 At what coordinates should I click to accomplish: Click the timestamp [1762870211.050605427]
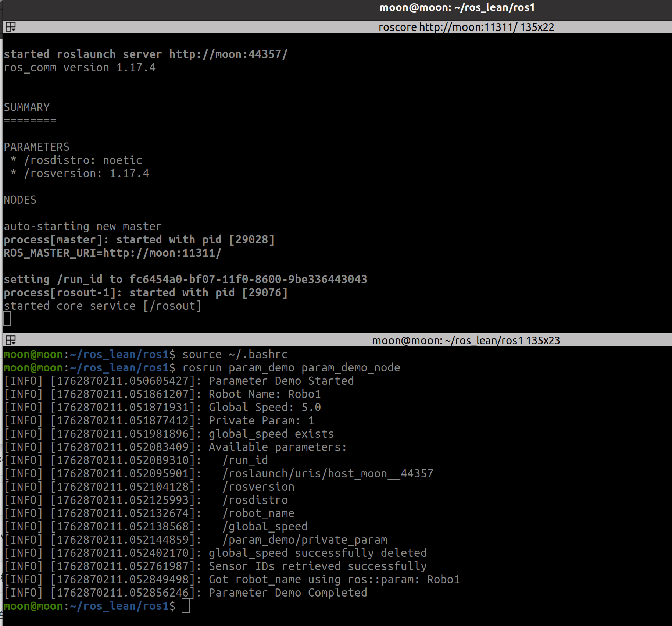122,381
